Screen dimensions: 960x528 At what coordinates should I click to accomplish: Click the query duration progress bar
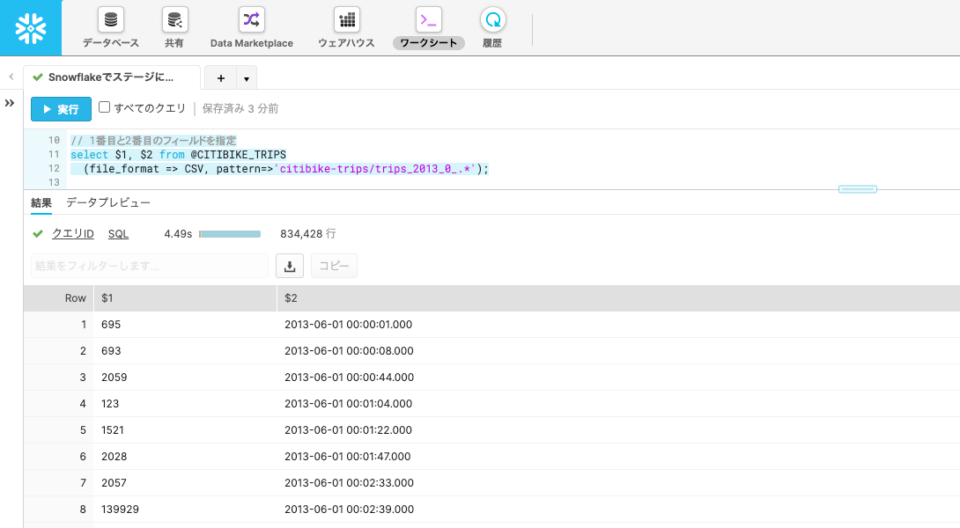pos(230,234)
